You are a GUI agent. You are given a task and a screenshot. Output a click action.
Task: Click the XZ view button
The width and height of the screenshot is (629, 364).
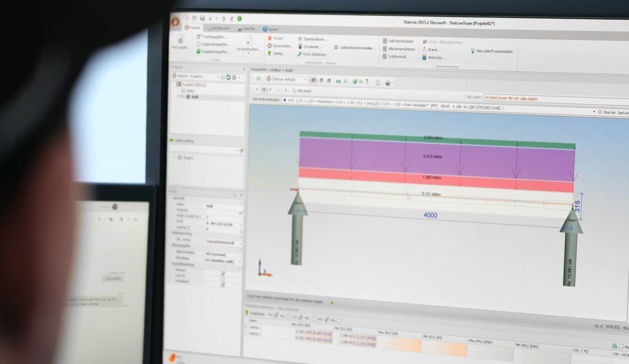point(345,81)
